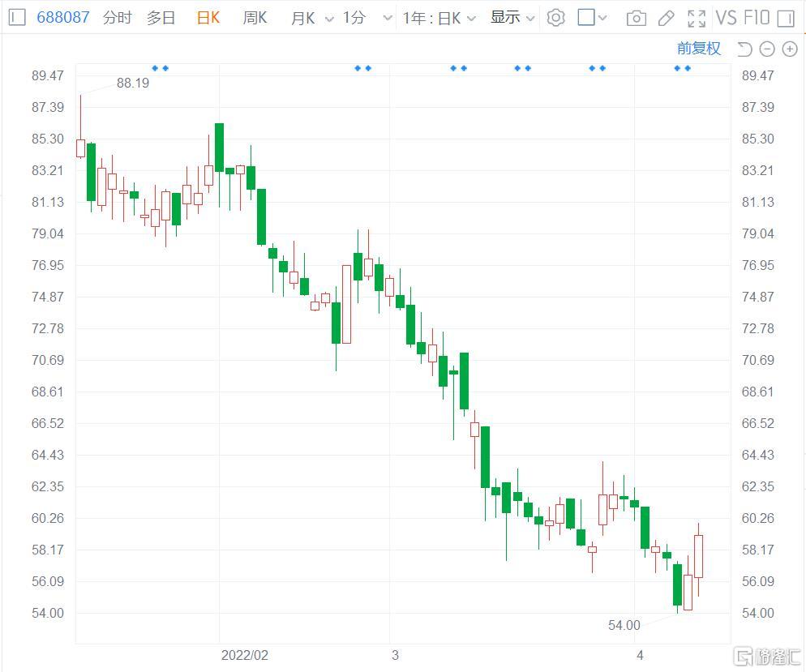Click the third diamond marker pair after the 3 gridline

tap(598, 68)
